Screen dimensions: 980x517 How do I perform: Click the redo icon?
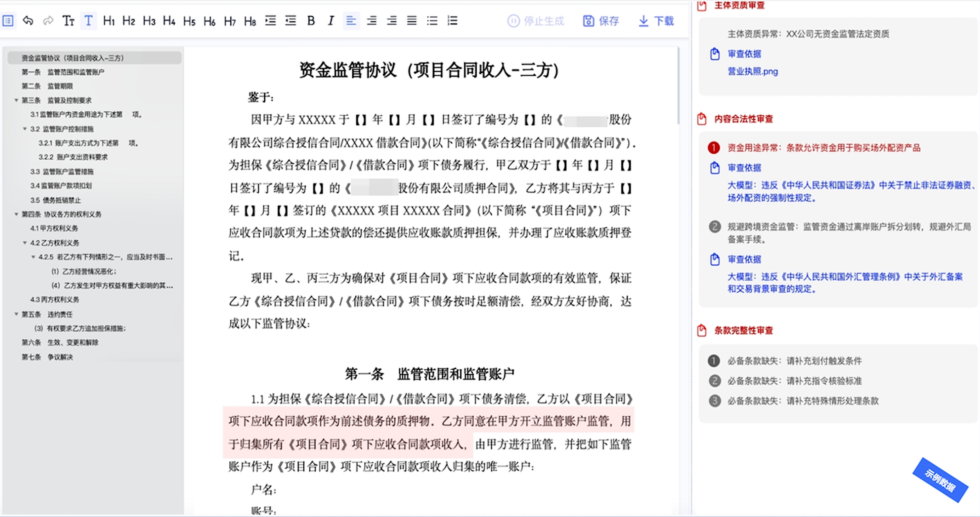point(48,21)
